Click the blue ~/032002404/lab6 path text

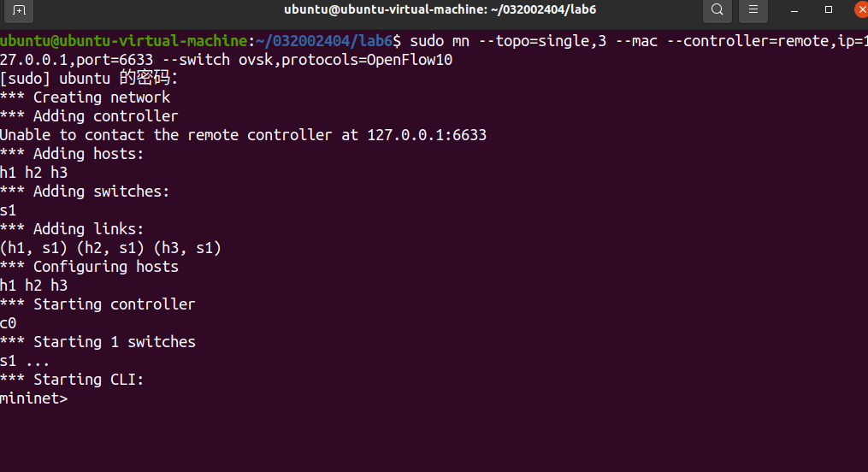coord(324,41)
